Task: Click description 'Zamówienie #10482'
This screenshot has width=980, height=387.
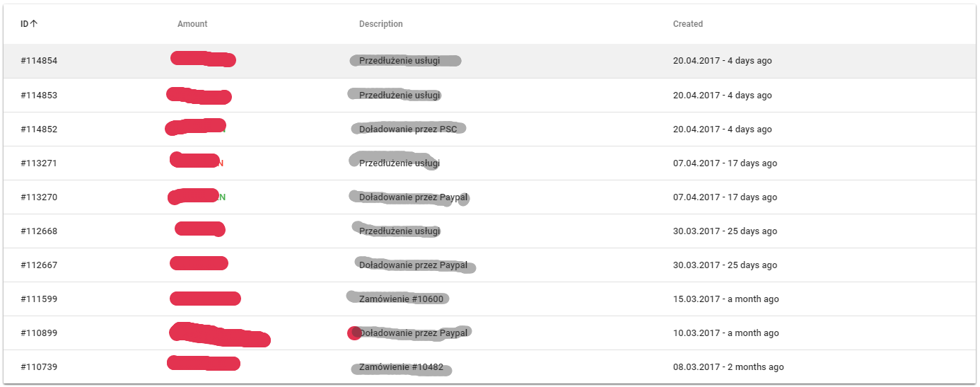Action: (401, 367)
